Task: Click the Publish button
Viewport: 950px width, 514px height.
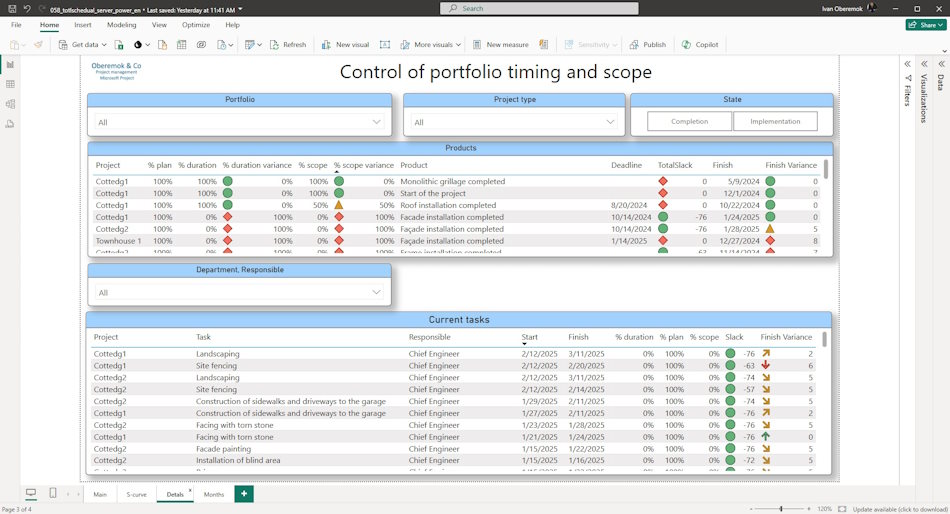Action: point(648,45)
